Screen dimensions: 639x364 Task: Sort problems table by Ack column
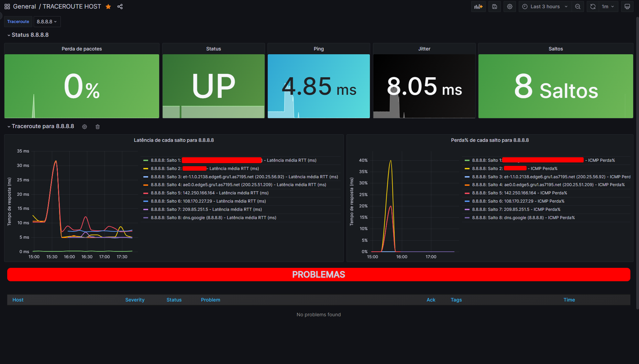(431, 300)
